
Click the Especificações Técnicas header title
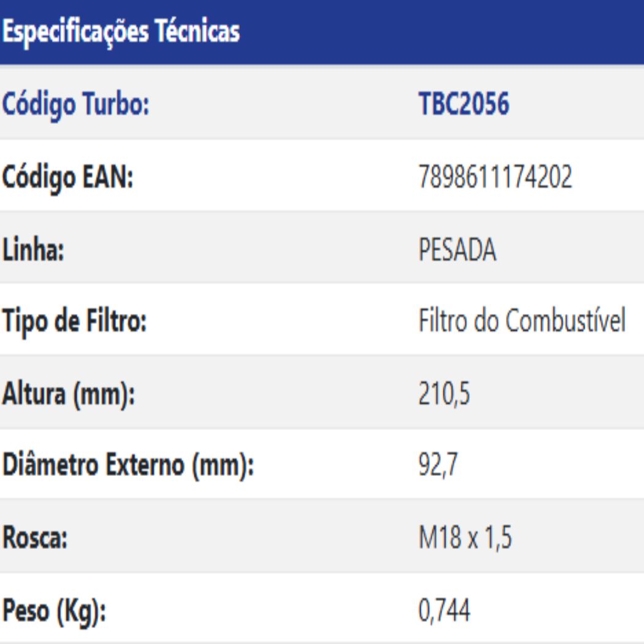(x=120, y=32)
